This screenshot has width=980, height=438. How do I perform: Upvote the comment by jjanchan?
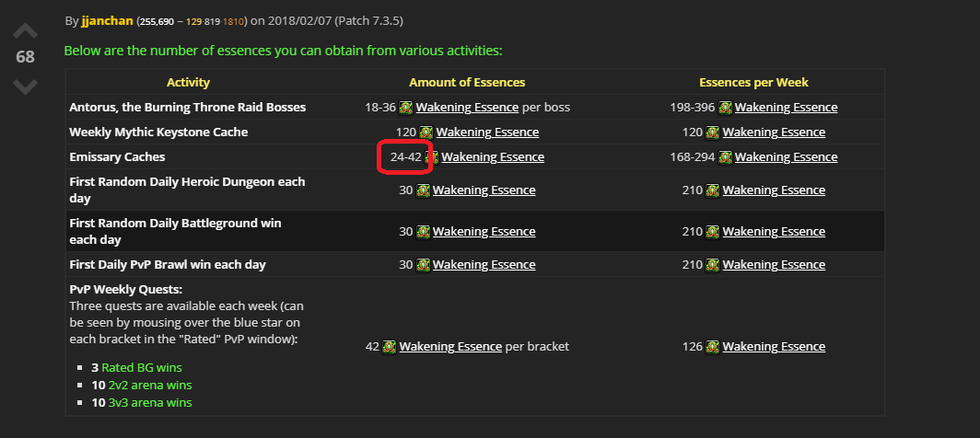26,30
